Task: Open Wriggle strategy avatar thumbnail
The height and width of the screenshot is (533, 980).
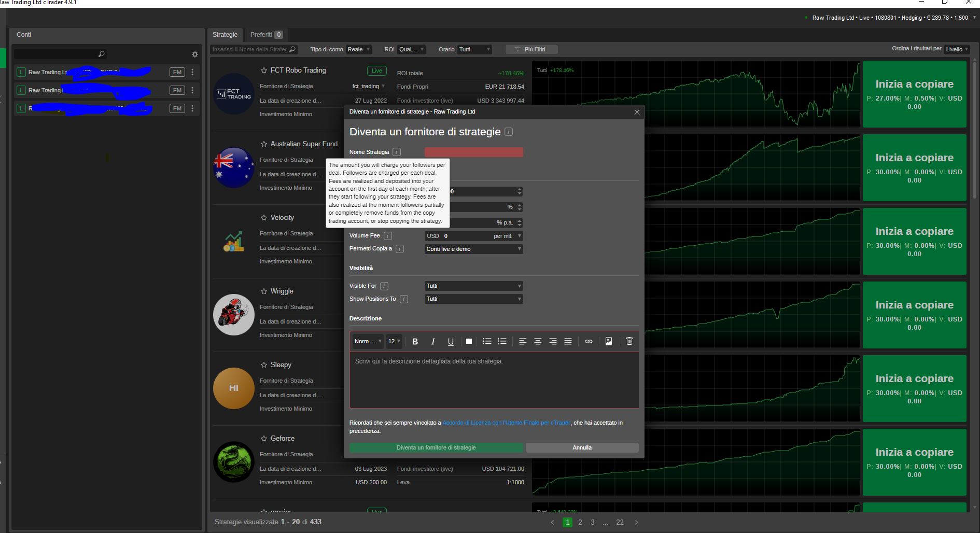Action: tap(234, 315)
